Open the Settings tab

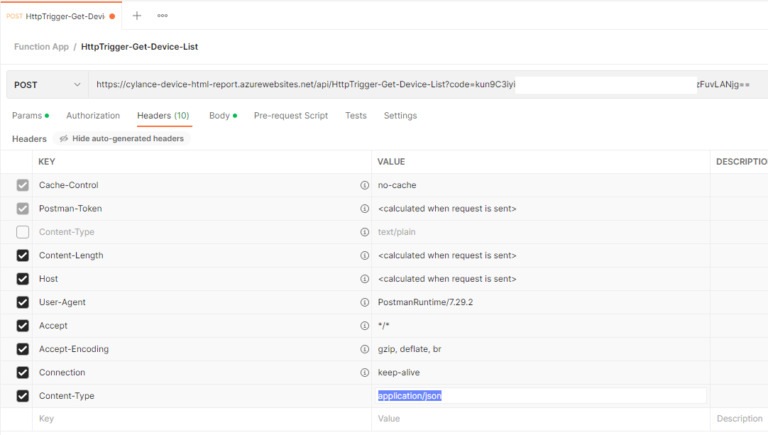pyautogui.click(x=400, y=116)
